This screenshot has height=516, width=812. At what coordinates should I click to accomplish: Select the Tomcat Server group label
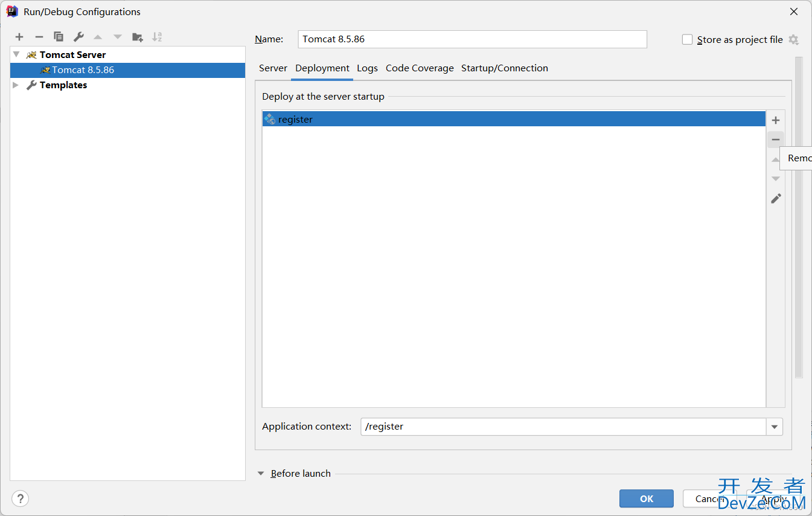(72, 55)
